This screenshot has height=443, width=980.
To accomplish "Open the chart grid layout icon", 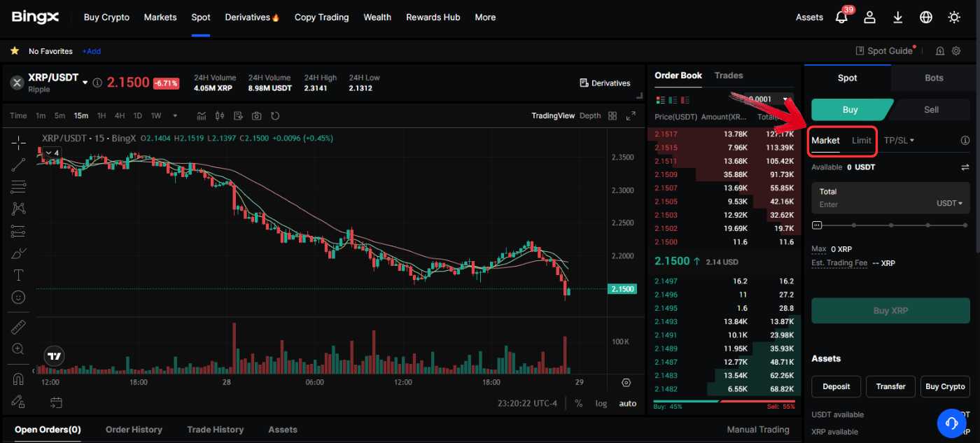I will click(612, 115).
